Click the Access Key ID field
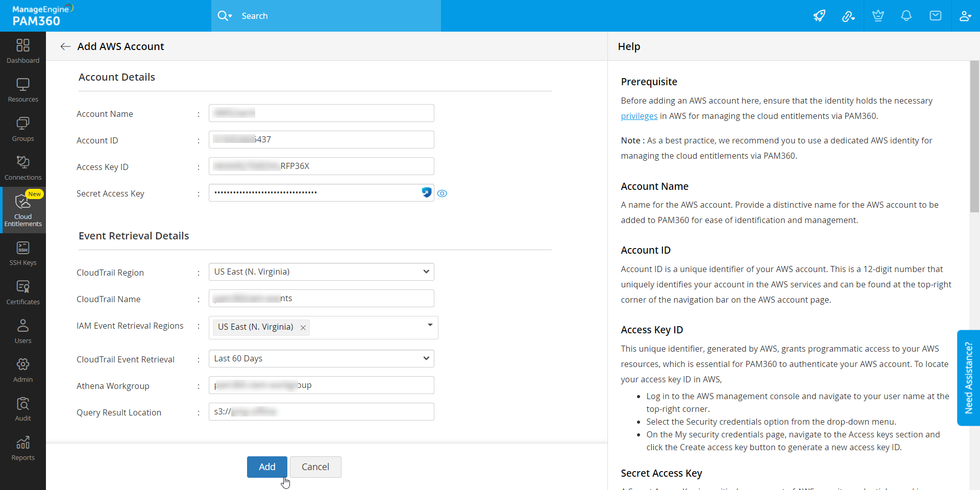The height and width of the screenshot is (490, 980). coord(322,166)
